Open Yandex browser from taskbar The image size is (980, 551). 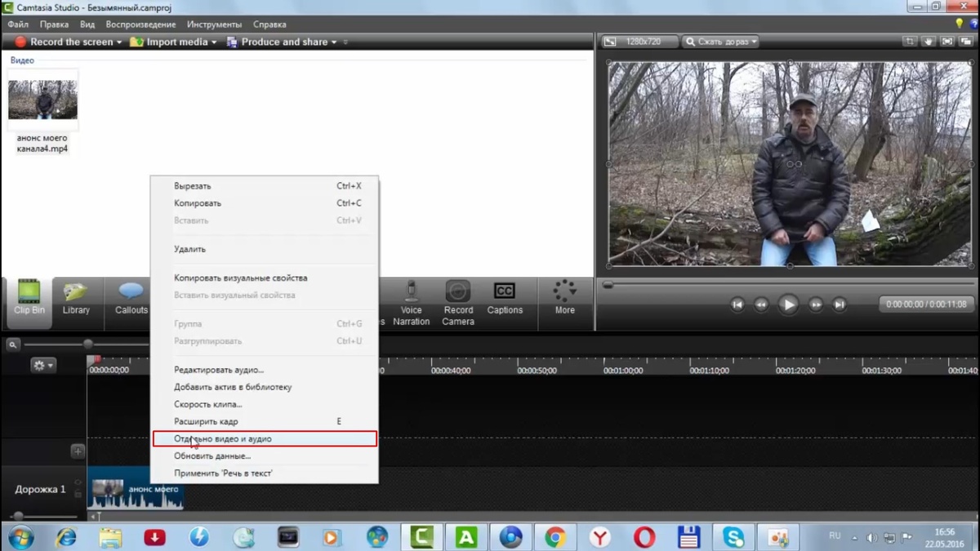pos(600,537)
